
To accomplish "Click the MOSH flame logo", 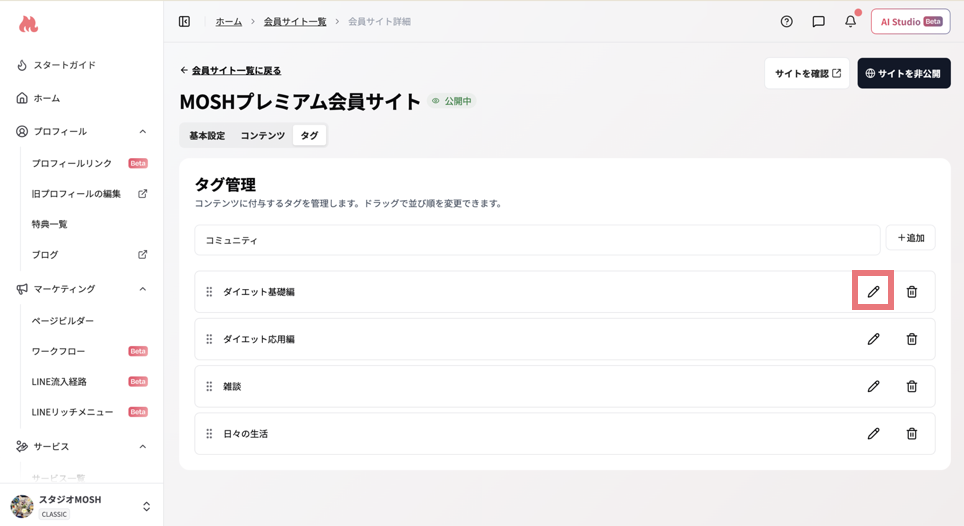I will (28, 24).
